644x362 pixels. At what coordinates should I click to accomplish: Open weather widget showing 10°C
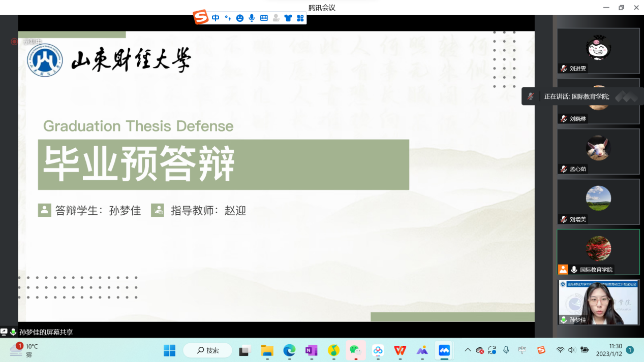[x=24, y=350]
